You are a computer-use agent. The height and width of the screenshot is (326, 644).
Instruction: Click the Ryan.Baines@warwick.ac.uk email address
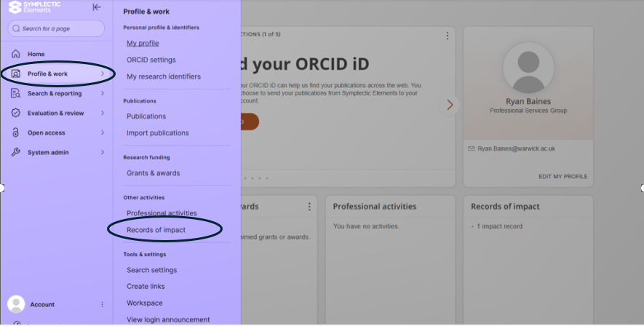coord(516,148)
